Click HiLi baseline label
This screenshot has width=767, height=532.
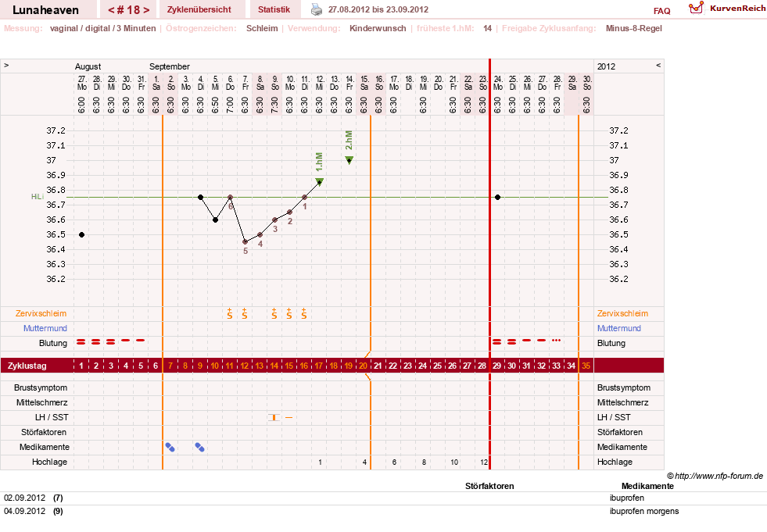click(x=38, y=197)
